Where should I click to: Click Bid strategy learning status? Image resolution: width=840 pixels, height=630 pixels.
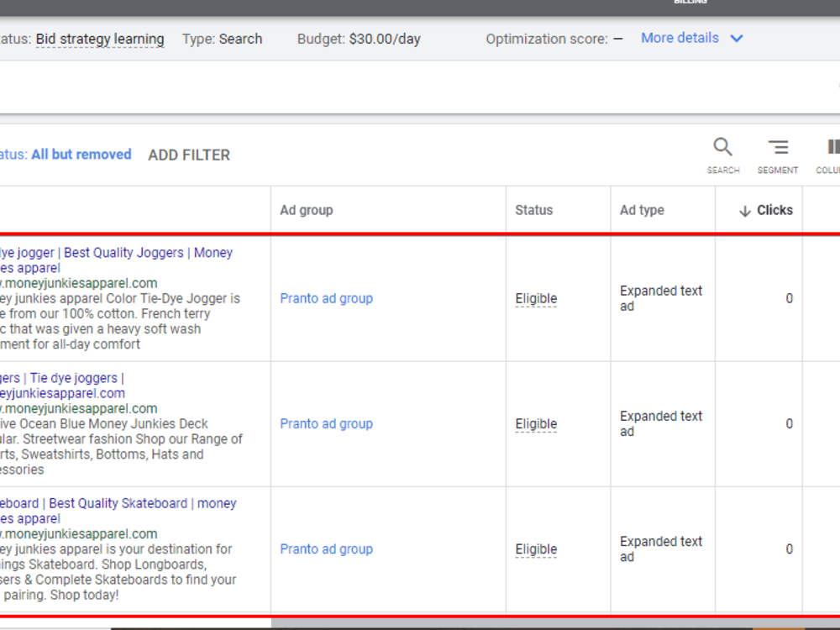[100, 39]
